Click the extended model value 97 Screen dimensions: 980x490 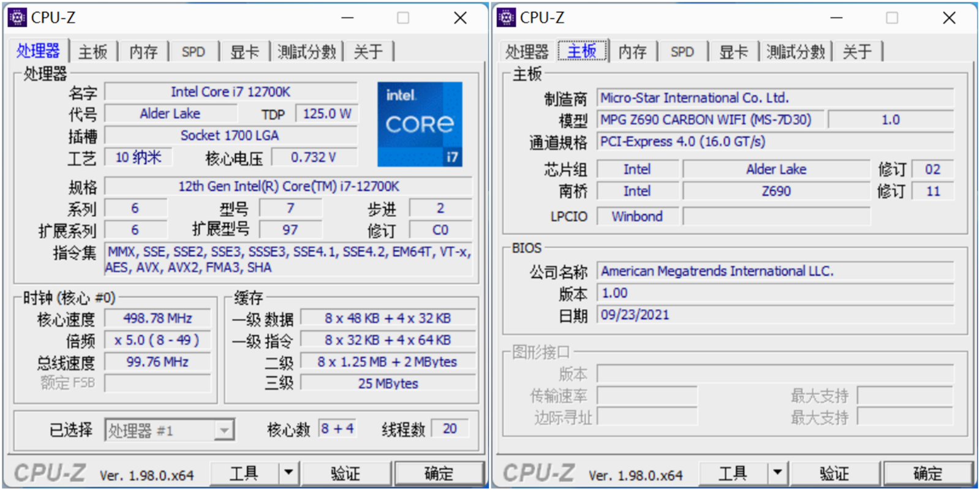(x=290, y=230)
